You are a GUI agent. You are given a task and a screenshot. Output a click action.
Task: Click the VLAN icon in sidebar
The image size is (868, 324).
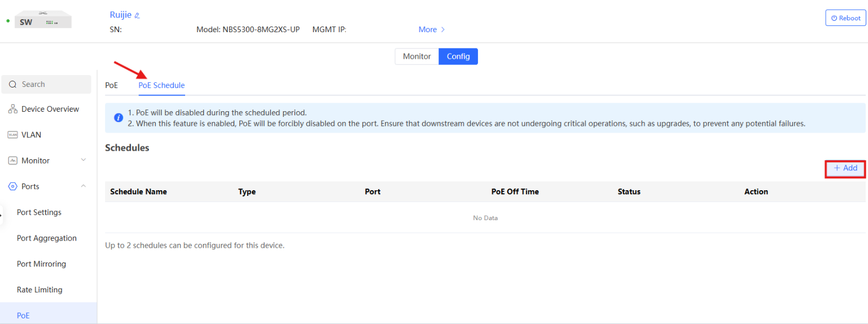click(12, 135)
